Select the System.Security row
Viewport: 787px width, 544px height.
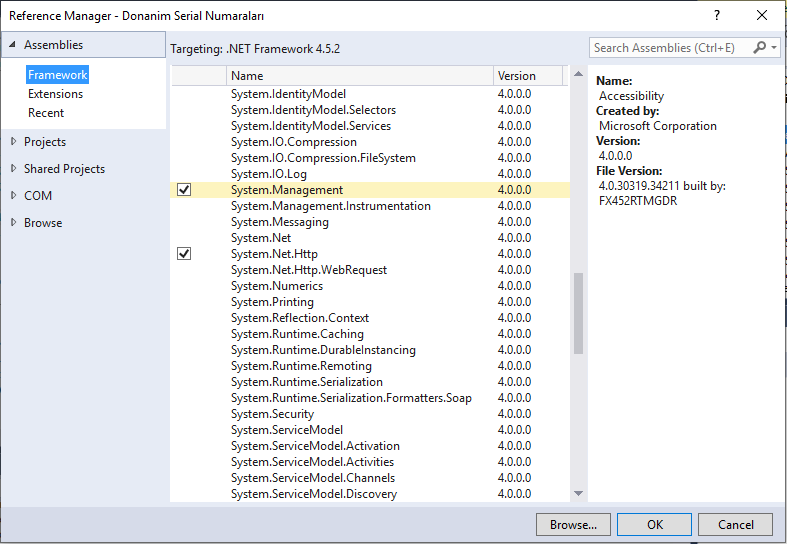pyautogui.click(x=370, y=414)
